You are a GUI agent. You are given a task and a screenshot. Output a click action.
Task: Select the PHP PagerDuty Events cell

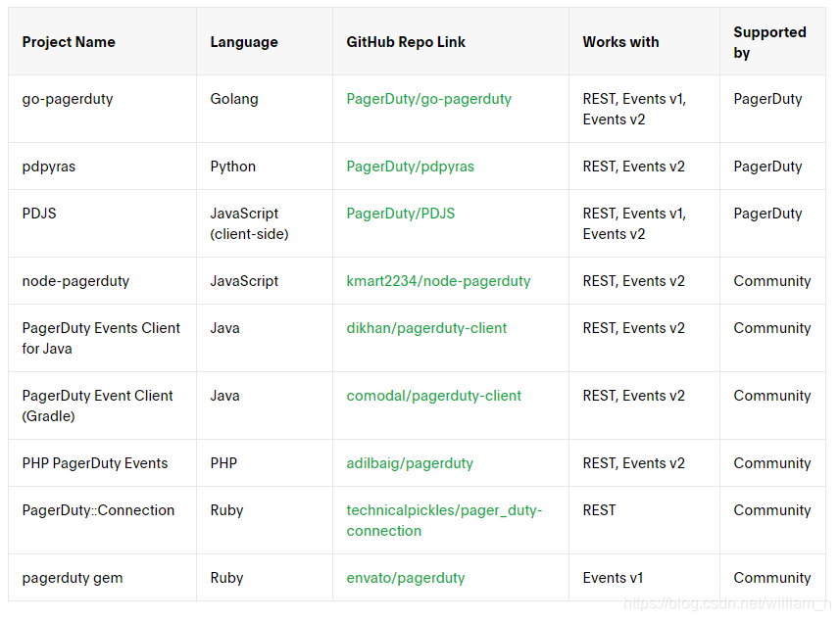[x=102, y=463]
